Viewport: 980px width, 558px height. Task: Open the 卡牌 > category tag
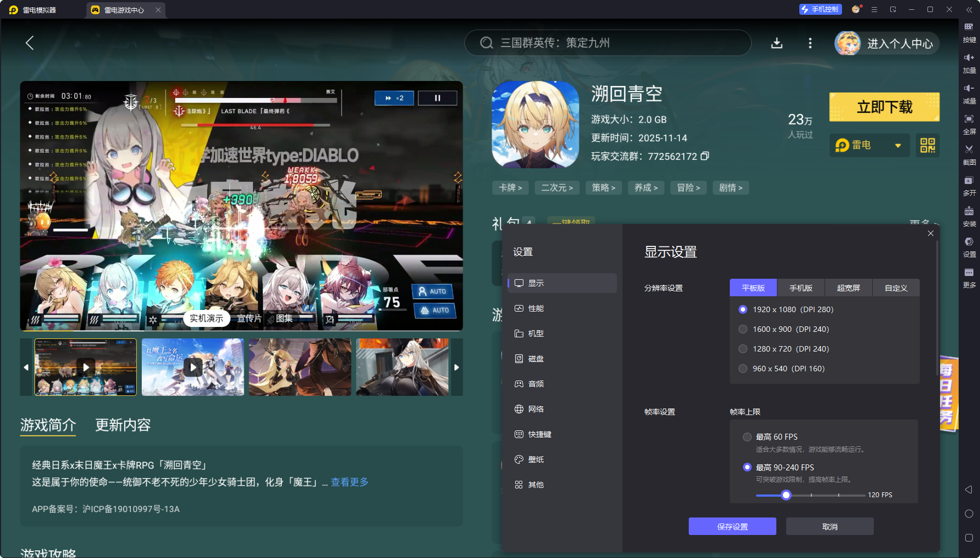click(x=510, y=188)
